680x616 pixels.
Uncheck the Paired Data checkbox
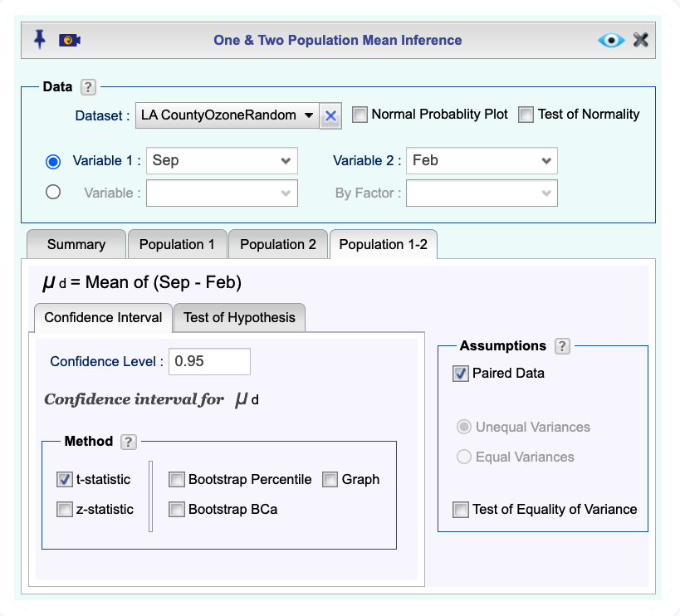pos(460,374)
